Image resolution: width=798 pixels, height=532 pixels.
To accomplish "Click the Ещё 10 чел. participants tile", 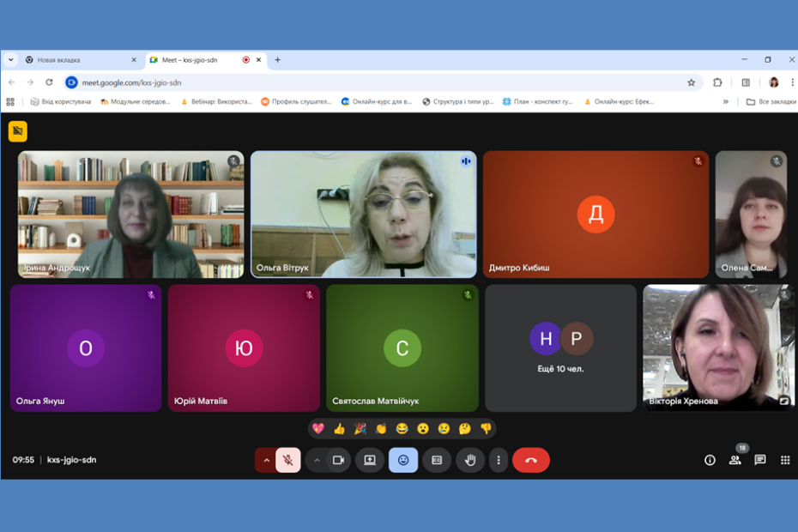I will pyautogui.click(x=560, y=348).
